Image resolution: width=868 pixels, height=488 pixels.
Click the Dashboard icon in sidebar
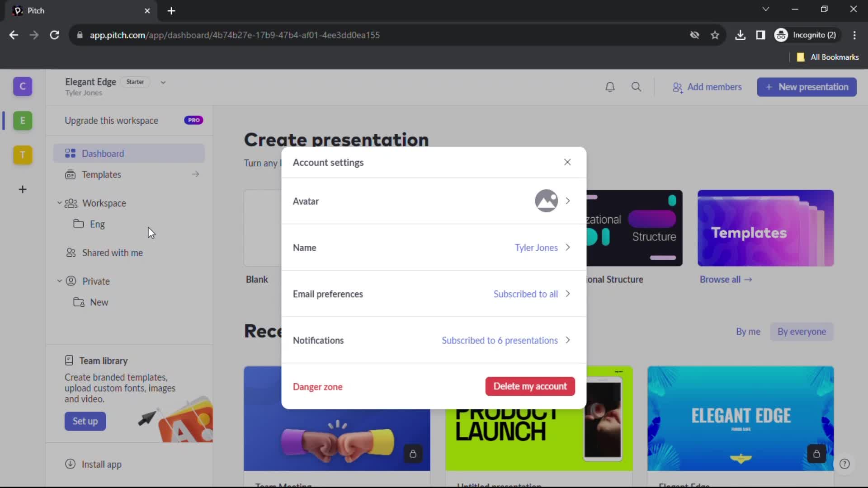click(x=71, y=153)
